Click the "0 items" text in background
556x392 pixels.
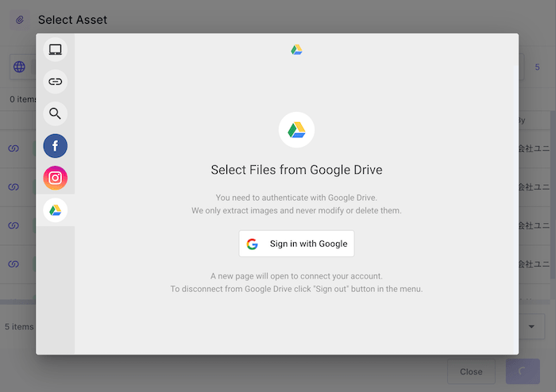pyautogui.click(x=23, y=99)
